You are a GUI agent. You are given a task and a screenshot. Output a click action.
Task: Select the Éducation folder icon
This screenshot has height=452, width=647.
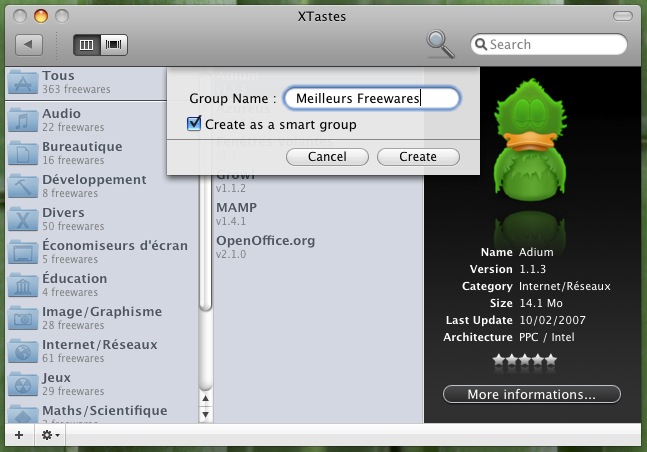point(23,285)
